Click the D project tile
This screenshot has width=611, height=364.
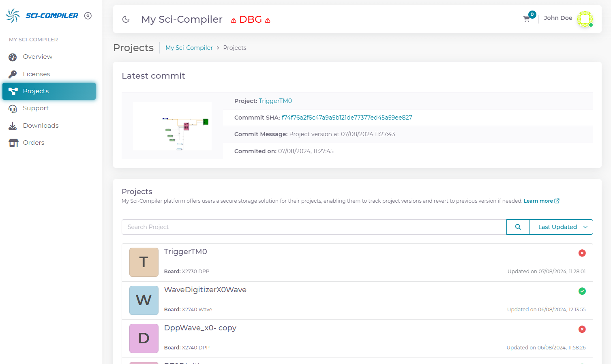pos(144,338)
